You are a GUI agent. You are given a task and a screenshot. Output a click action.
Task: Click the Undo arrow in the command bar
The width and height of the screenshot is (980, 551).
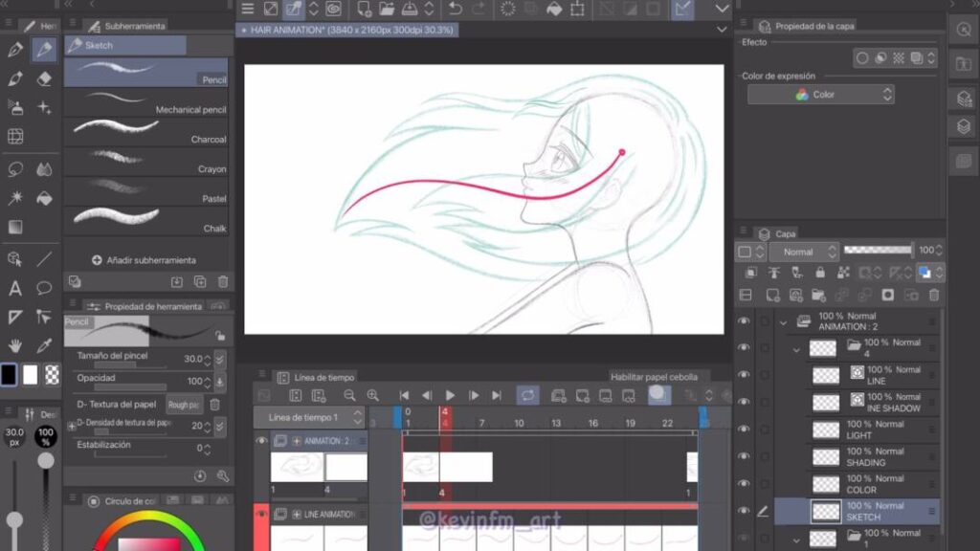point(455,9)
